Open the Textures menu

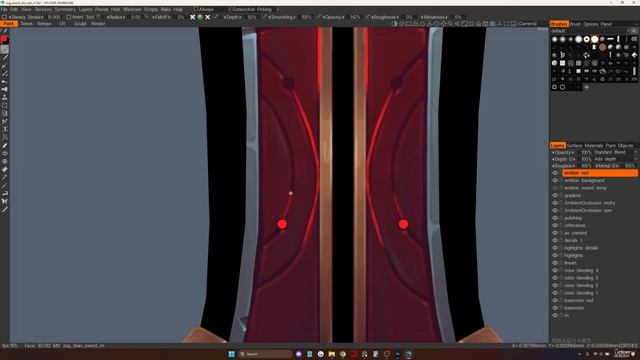(x=43, y=9)
